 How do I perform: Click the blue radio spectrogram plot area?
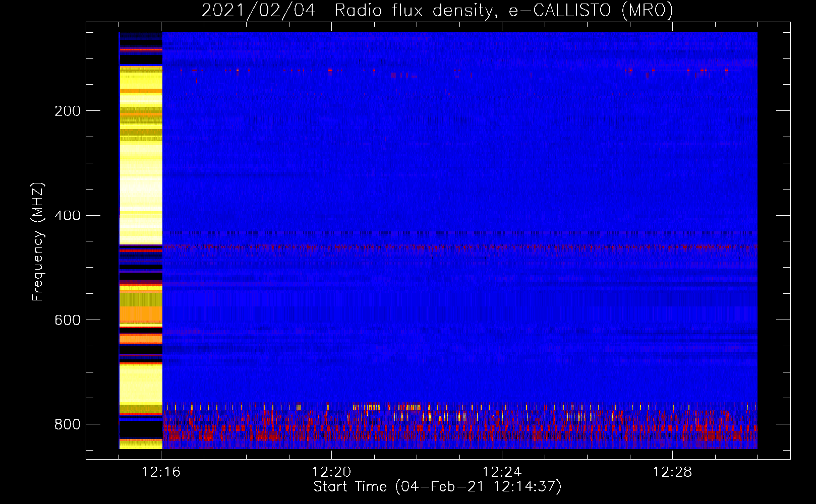pyautogui.click(x=438, y=240)
